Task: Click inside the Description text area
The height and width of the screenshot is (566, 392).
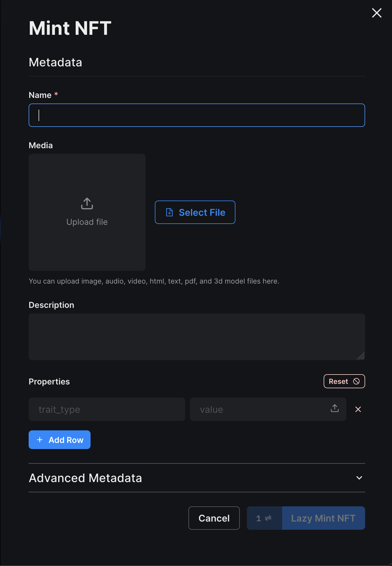Action: [197, 336]
